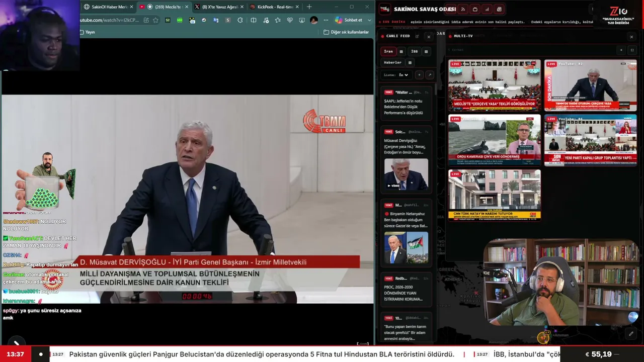Select the İran feed tab
The height and width of the screenshot is (362, 644).
[x=388, y=51]
